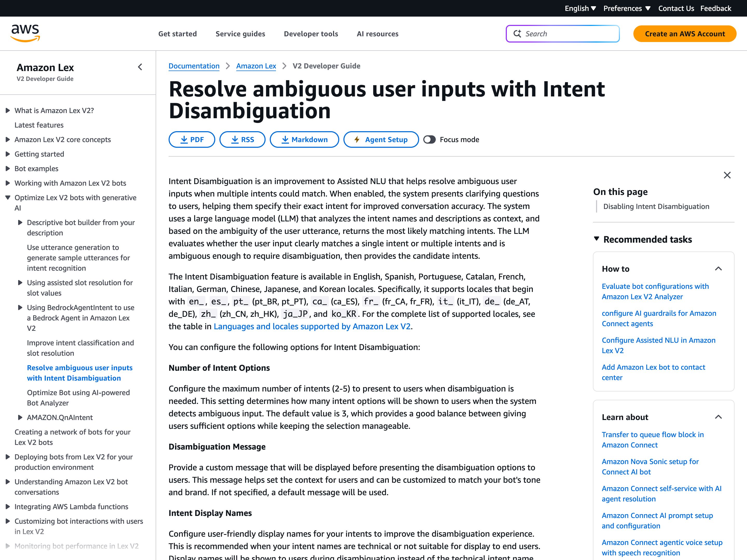
Task: Open the Service guides menu
Action: click(240, 34)
